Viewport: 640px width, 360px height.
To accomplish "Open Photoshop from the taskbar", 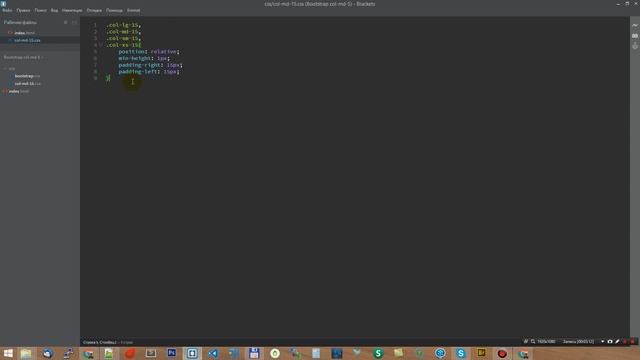I will (x=171, y=353).
